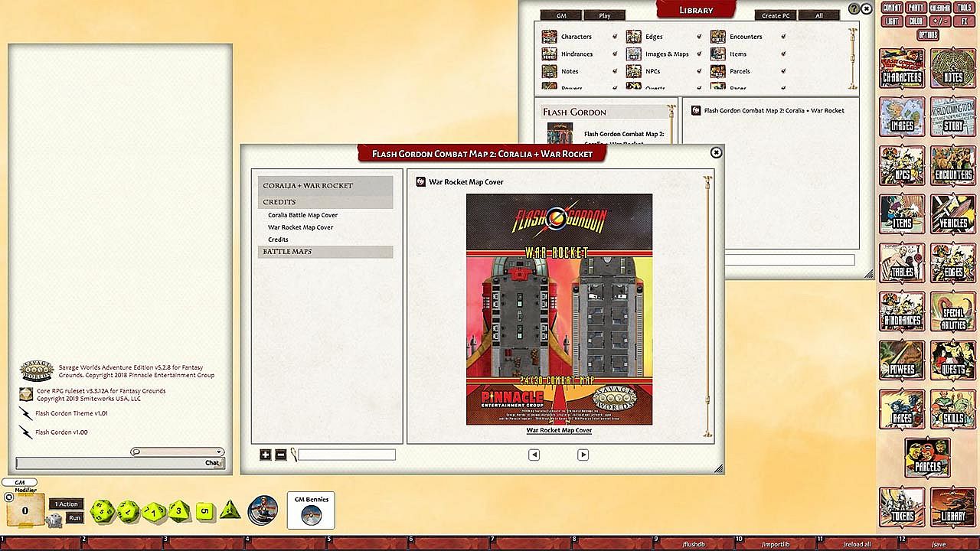The image size is (980, 551).
Task: Collapse all sections with minus button
Action: pyautogui.click(x=280, y=455)
